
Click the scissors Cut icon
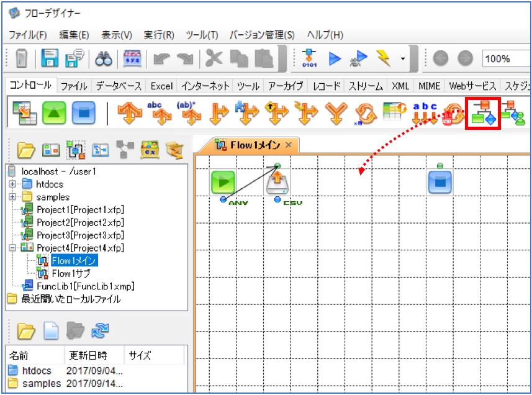[214, 58]
